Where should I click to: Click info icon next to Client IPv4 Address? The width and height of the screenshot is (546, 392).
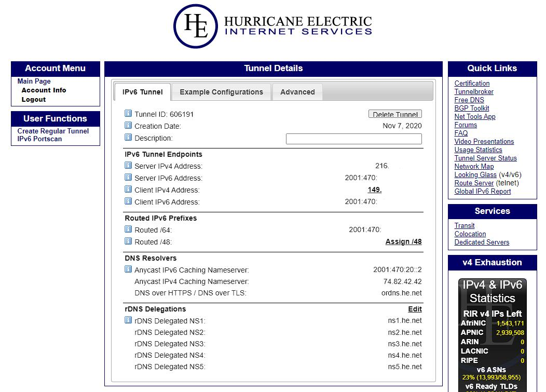tap(128, 189)
